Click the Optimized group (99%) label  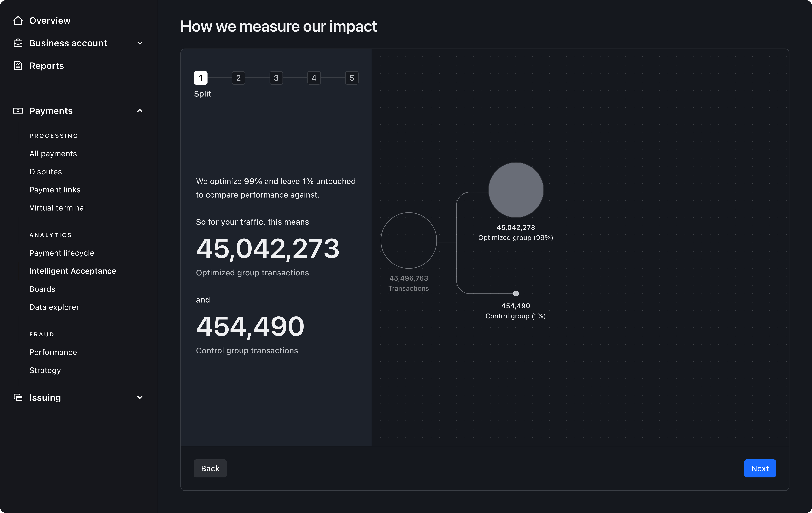[x=516, y=238]
